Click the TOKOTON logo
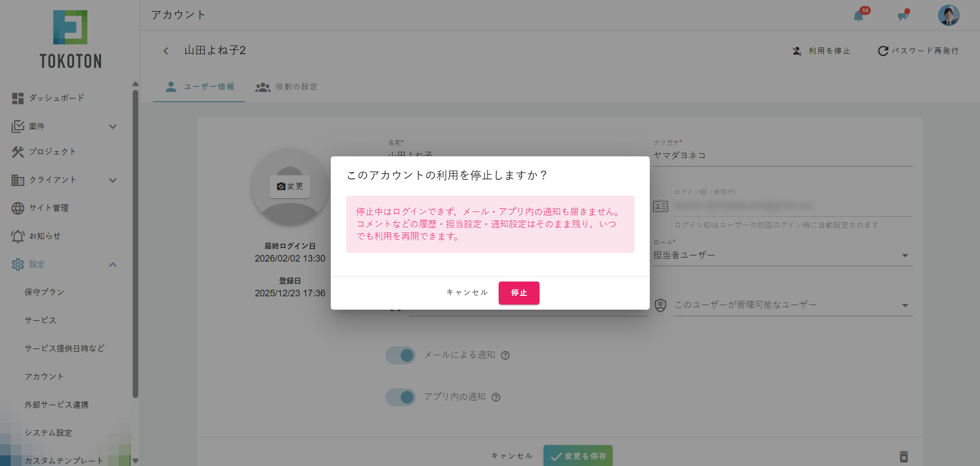 tap(70, 40)
